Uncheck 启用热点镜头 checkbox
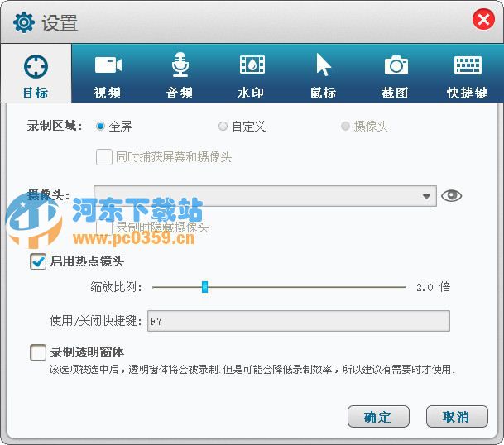 coord(38,261)
